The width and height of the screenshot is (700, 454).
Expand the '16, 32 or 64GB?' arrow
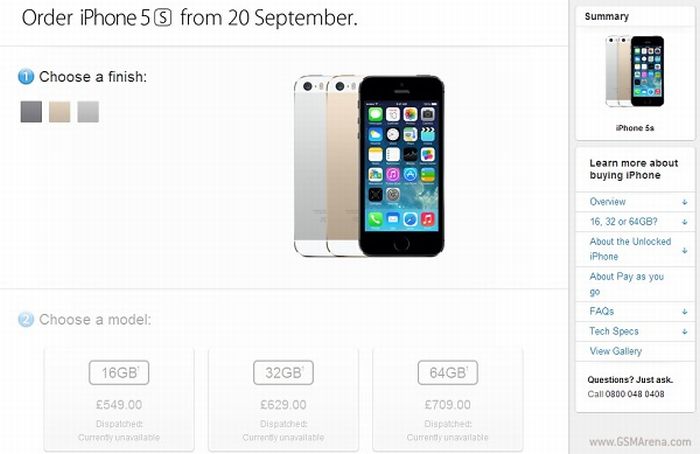684,222
